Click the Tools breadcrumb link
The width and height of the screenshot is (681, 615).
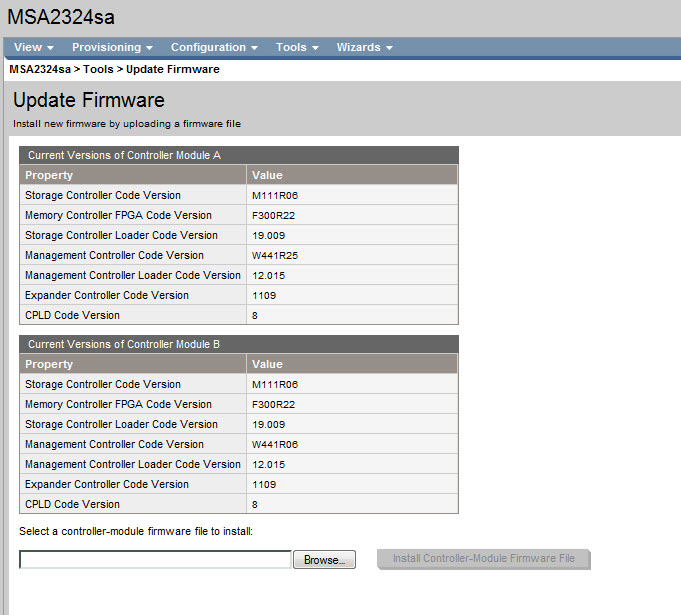coord(98,69)
